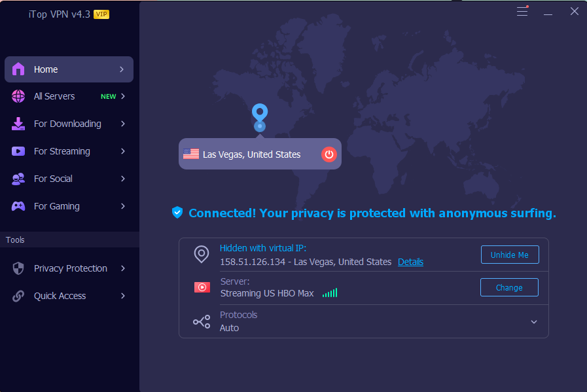Open the Protocols dropdown arrow
The width and height of the screenshot is (587, 392).
534,322
